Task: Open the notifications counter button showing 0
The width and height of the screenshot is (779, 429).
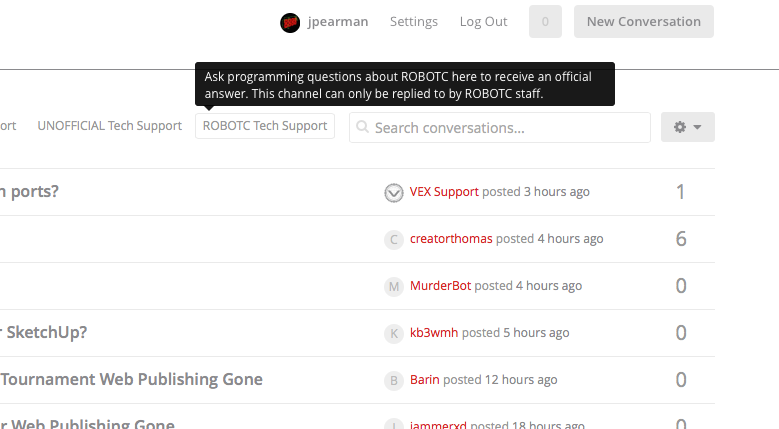Action: (x=545, y=22)
